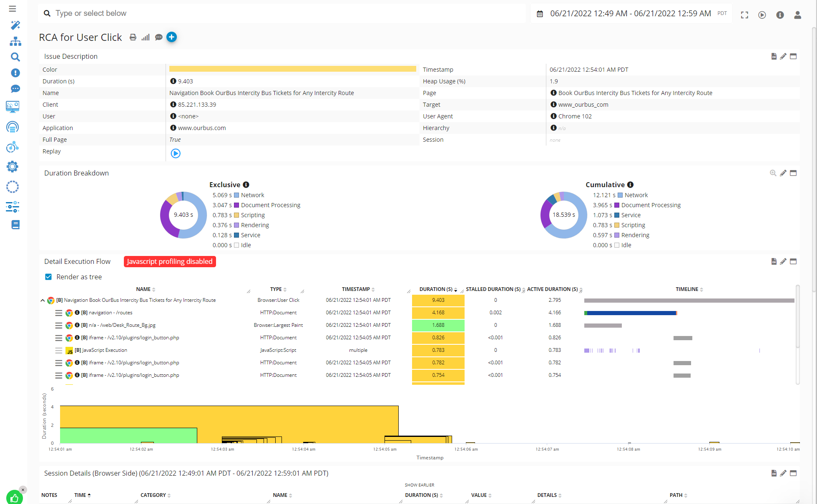The width and height of the screenshot is (817, 504).
Task: Open the sidebar hamburger menu
Action: point(12,8)
